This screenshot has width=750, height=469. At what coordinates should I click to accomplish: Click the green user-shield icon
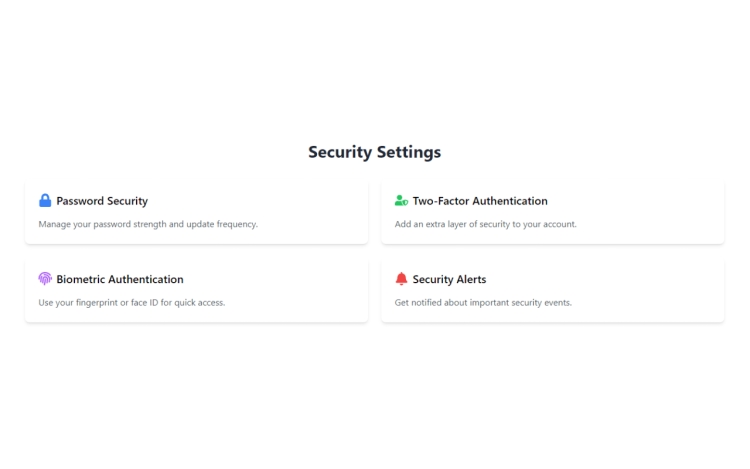coord(401,200)
